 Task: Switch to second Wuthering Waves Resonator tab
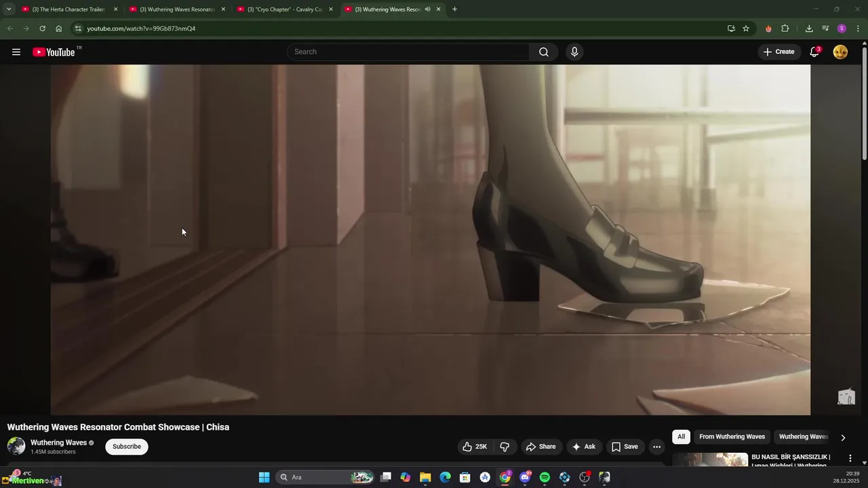[178, 9]
